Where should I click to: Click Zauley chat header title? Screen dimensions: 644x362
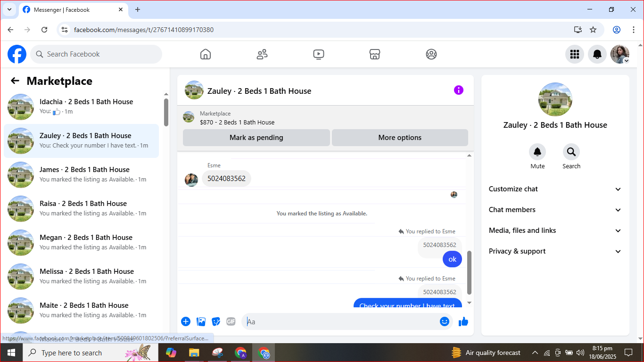[x=259, y=91]
